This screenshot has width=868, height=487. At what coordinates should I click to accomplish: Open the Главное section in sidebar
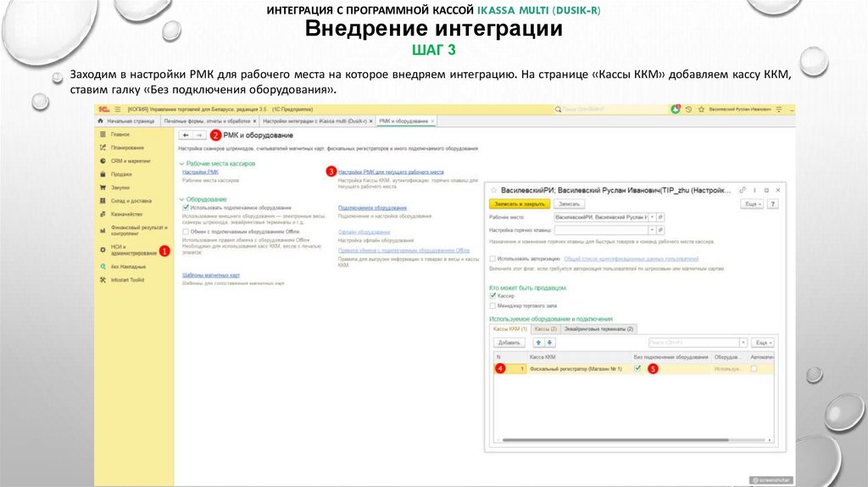pos(120,134)
